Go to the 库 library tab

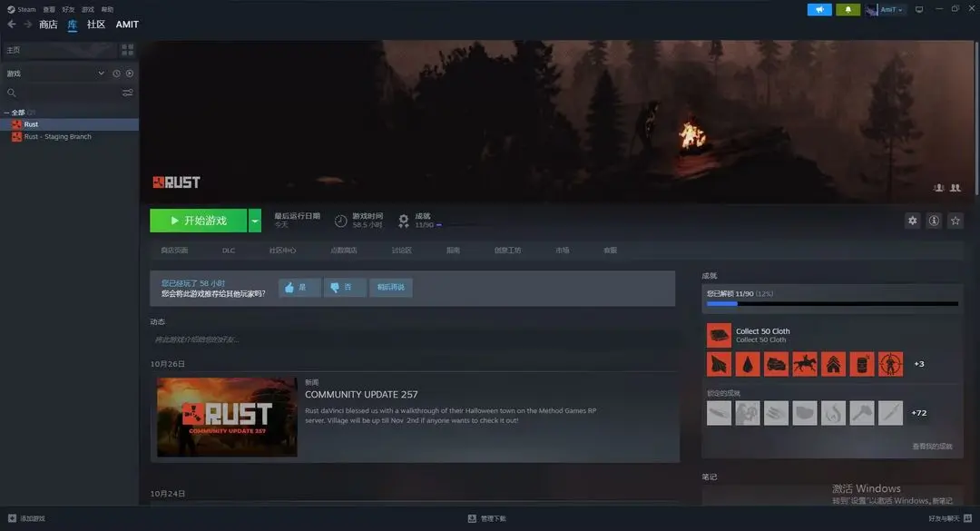tap(73, 25)
